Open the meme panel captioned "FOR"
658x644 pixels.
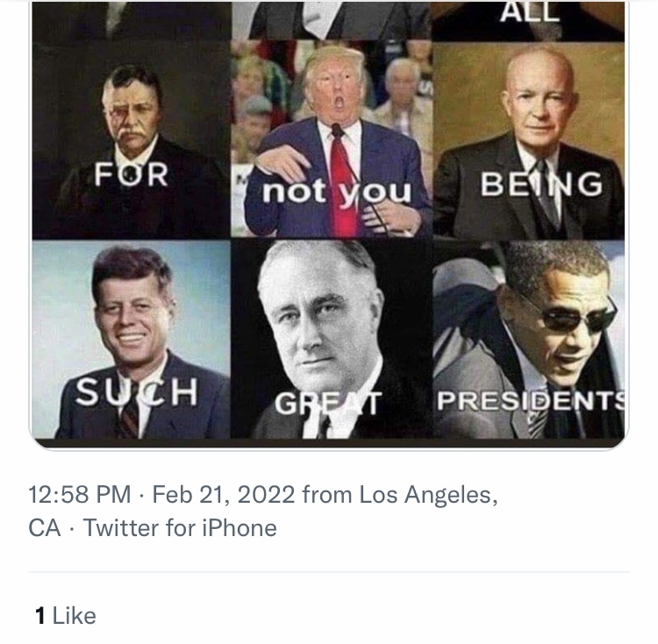132,140
